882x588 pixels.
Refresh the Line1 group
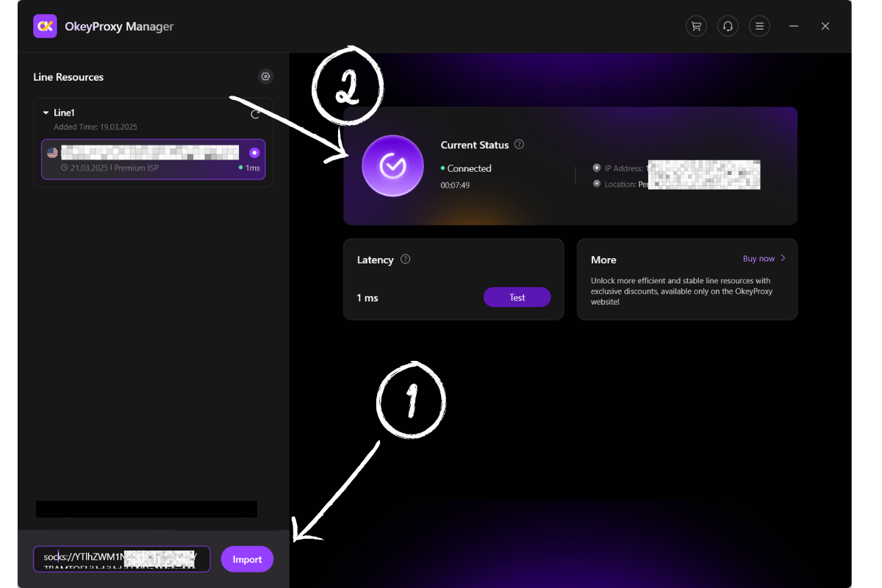pyautogui.click(x=255, y=114)
